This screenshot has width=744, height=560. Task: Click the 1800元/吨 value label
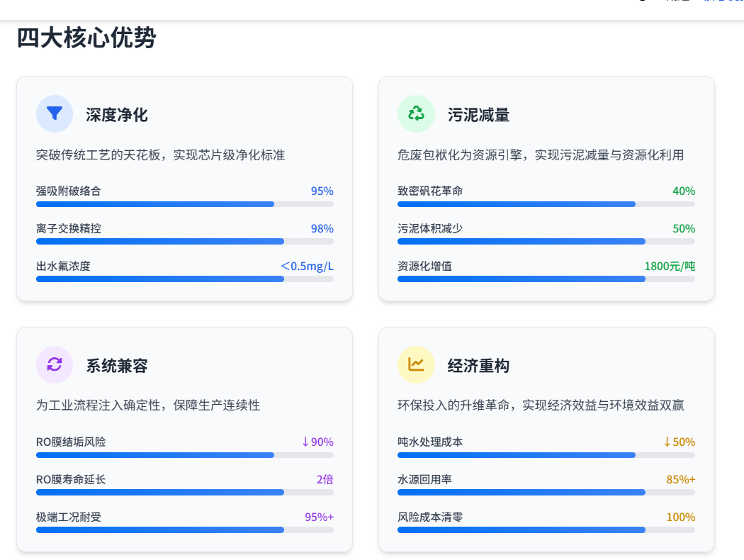pyautogui.click(x=670, y=267)
